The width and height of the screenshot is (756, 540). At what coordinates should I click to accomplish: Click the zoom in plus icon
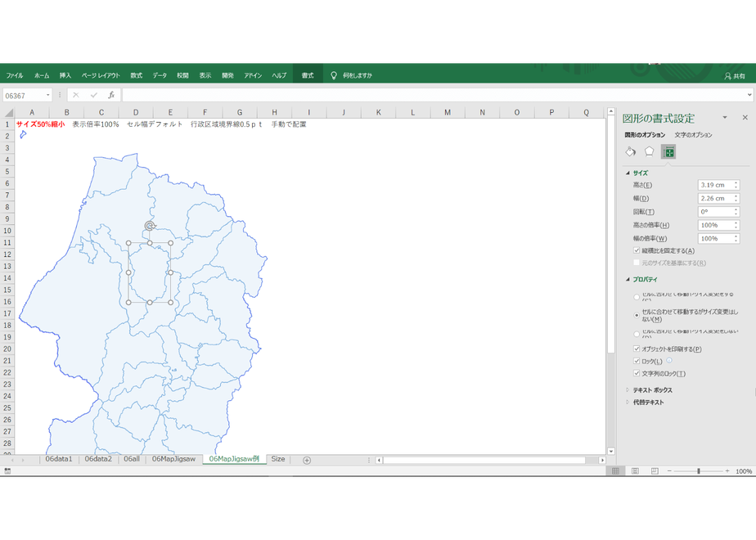point(727,471)
